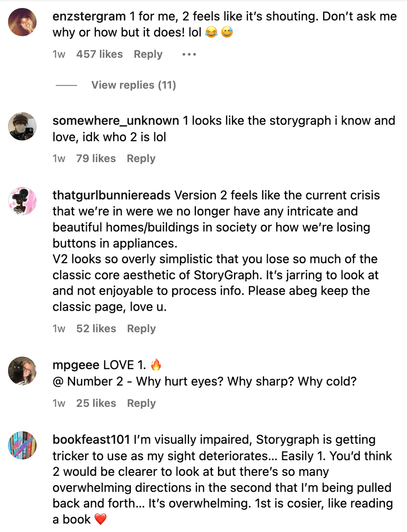This screenshot has height=532, width=407.
Task: Reply to somewhere_unknown's comment
Action: point(141,158)
